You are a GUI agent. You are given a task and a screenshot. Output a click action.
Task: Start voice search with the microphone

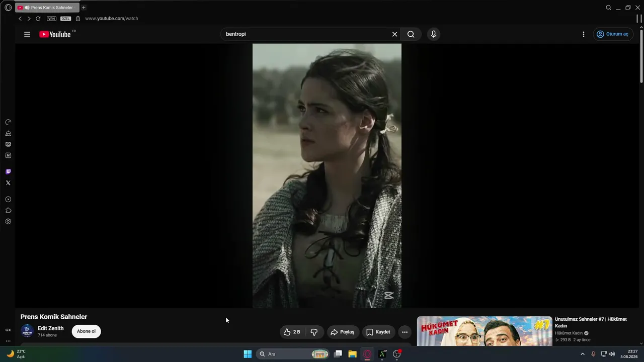pos(434,34)
